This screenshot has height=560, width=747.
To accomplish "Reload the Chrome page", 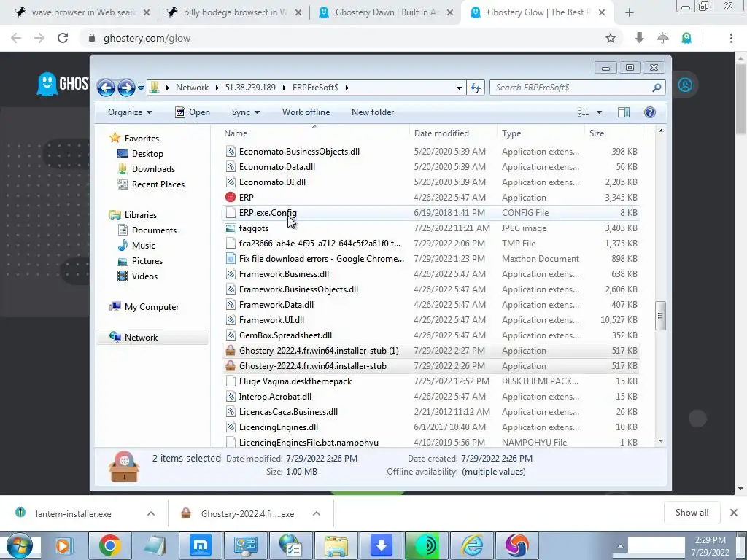I will [63, 38].
